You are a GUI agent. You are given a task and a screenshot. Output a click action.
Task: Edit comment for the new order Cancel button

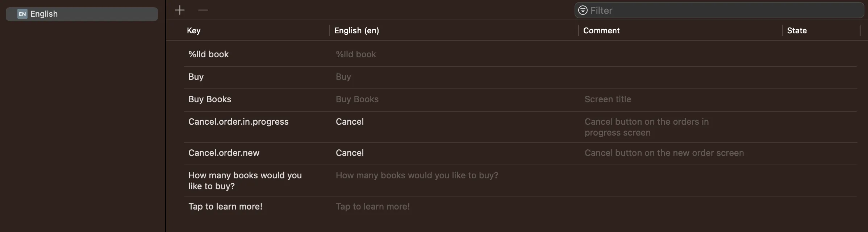[x=664, y=153]
